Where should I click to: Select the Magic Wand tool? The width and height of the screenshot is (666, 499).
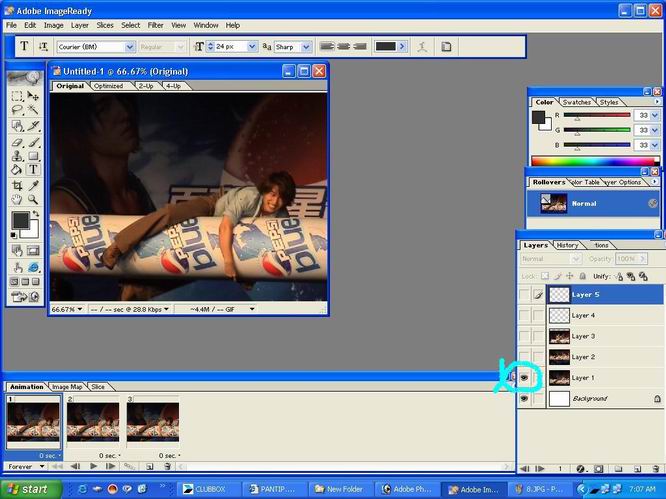coord(33,110)
